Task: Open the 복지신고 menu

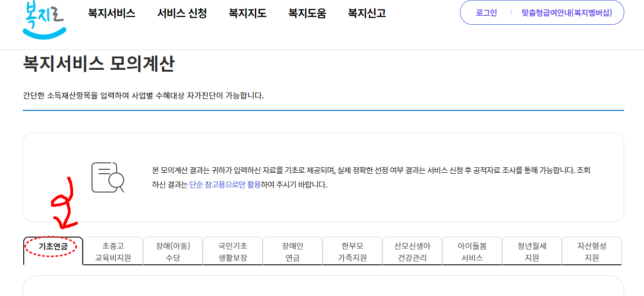Action: pyautogui.click(x=367, y=13)
